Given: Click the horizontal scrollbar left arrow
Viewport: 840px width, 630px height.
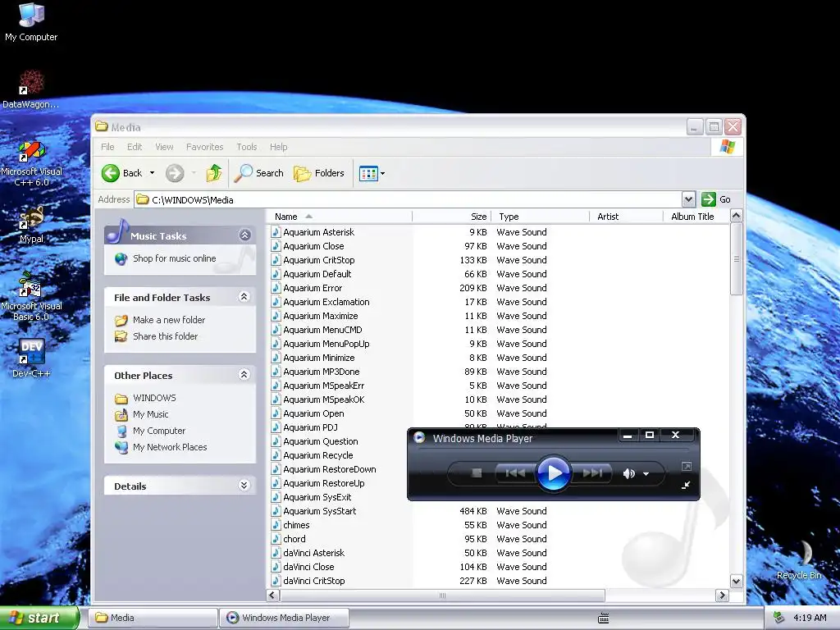Looking at the screenshot, I should tap(272, 596).
